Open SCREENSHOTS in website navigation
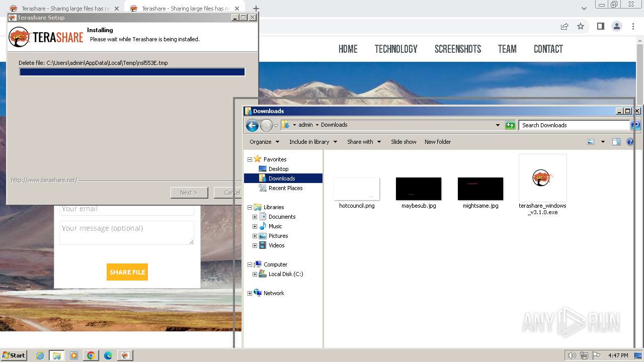 pyautogui.click(x=458, y=49)
